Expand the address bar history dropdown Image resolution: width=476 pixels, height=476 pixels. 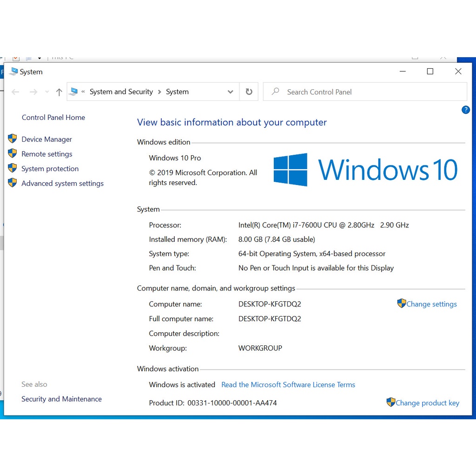(x=231, y=92)
